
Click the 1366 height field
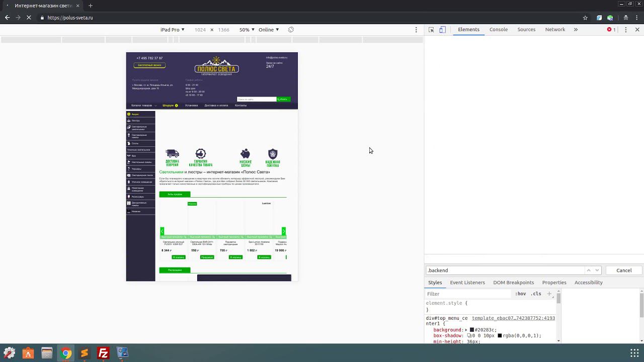pos(223,30)
